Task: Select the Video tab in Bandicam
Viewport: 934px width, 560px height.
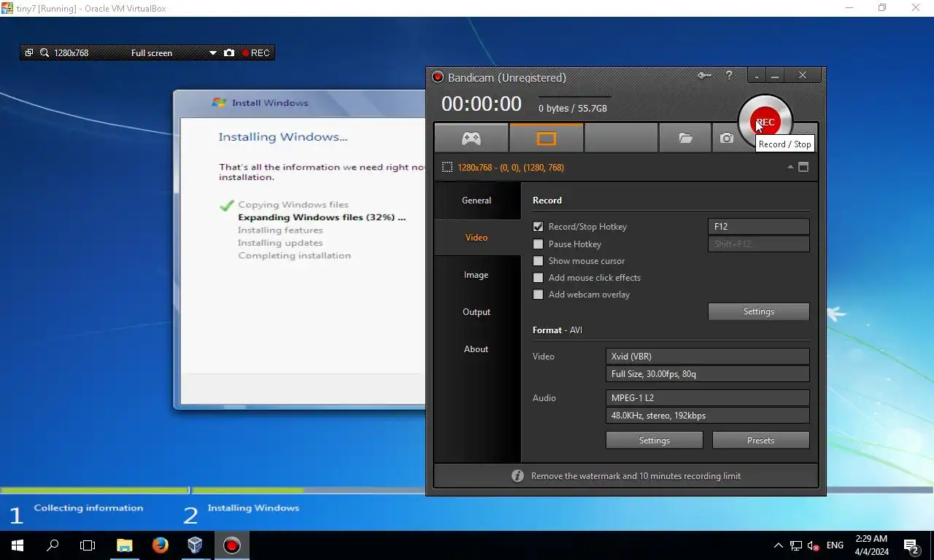Action: point(477,238)
